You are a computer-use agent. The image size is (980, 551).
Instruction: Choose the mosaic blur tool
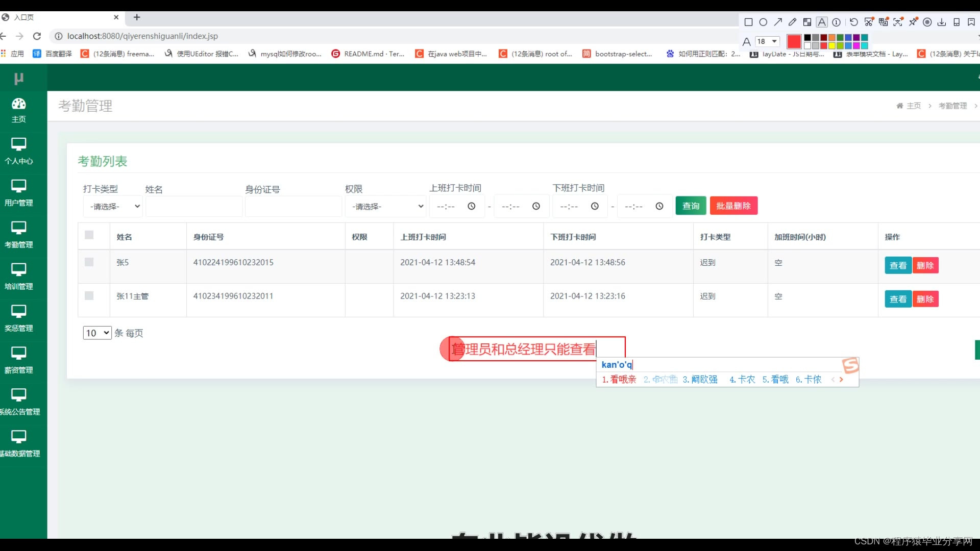807,22
